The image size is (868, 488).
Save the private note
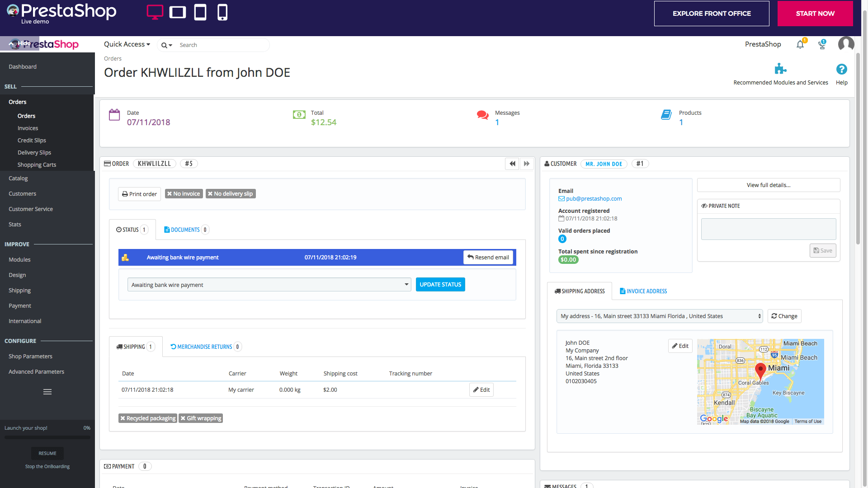pos(822,251)
